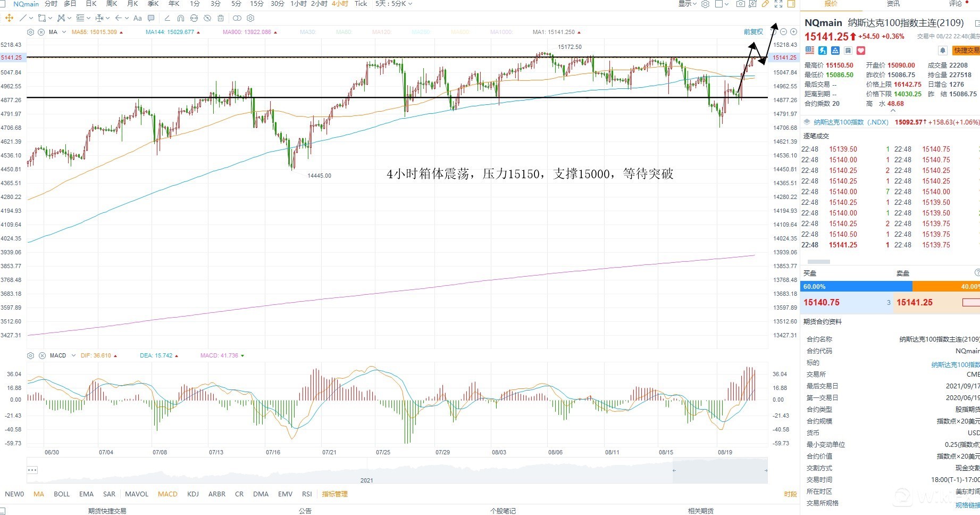Expand the MACD indicator dropdown
The height and width of the screenshot is (515, 980).
[73, 355]
